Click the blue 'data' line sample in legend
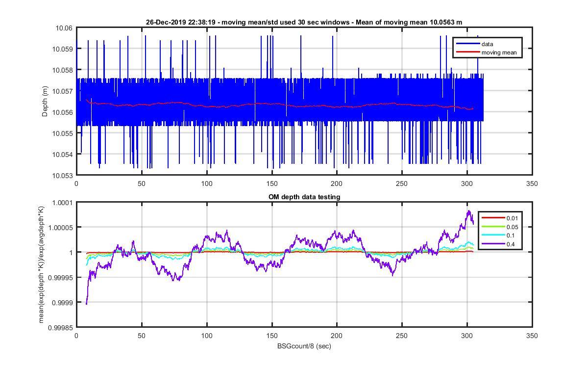The width and height of the screenshot is (588, 368). coord(467,44)
